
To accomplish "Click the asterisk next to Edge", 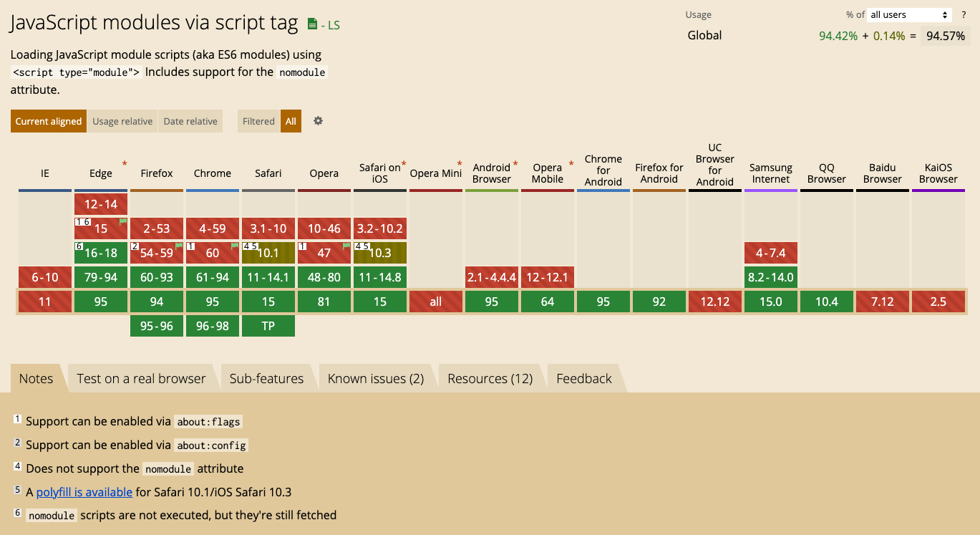I will (x=125, y=165).
